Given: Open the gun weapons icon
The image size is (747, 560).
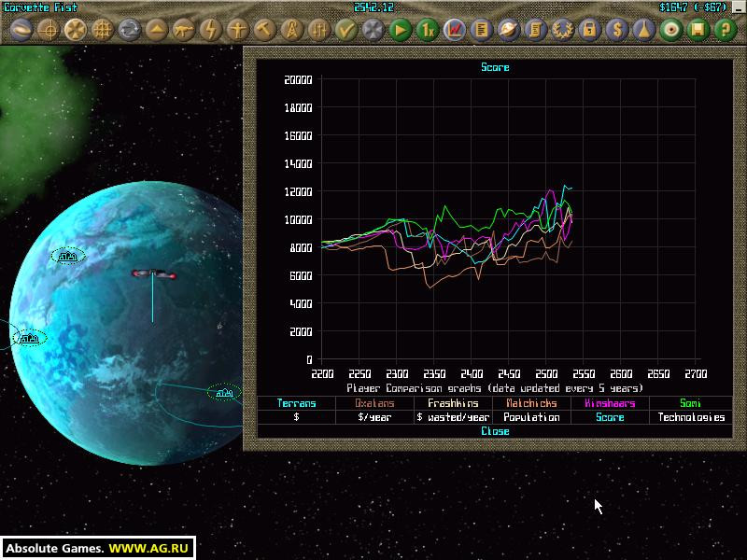Looking at the screenshot, I should (183, 30).
